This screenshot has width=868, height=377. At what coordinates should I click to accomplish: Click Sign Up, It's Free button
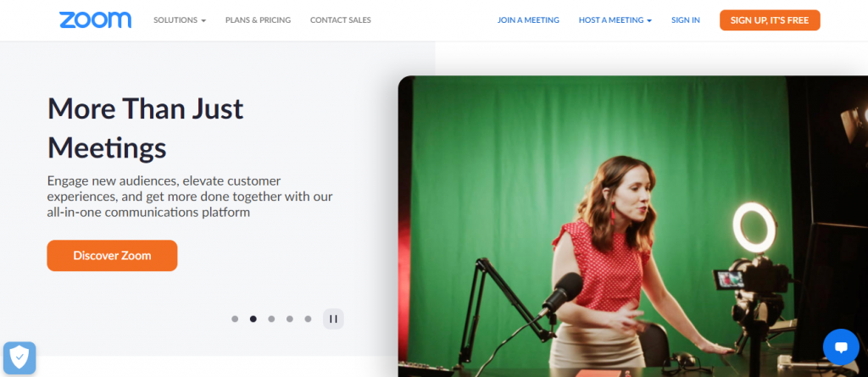[770, 20]
